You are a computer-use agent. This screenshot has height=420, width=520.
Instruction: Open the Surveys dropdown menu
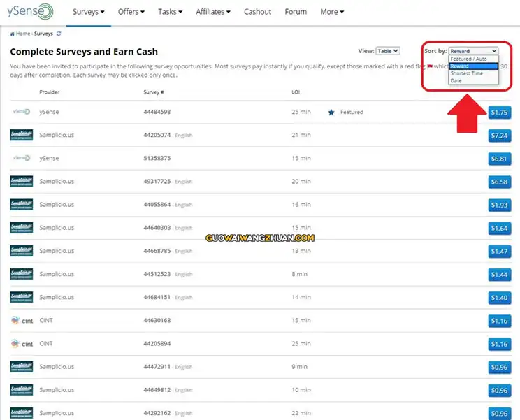click(x=89, y=12)
